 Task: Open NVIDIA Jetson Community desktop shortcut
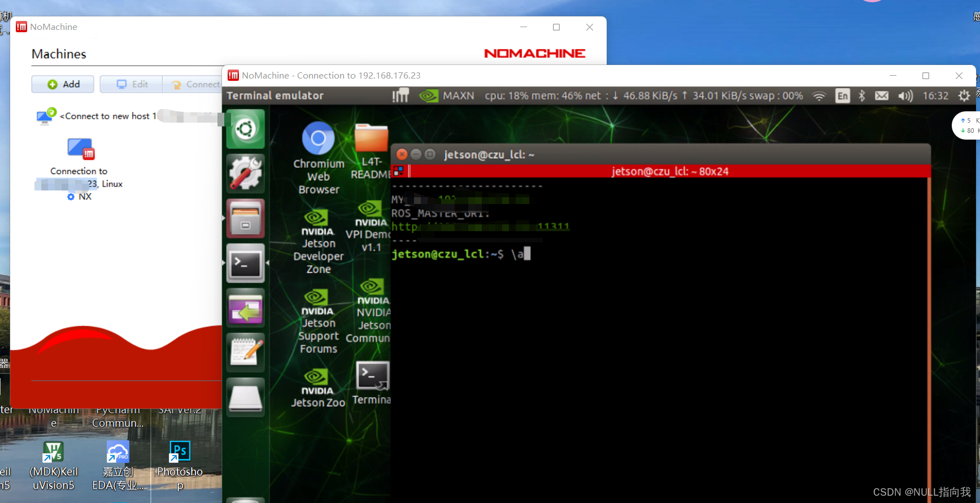point(369,312)
